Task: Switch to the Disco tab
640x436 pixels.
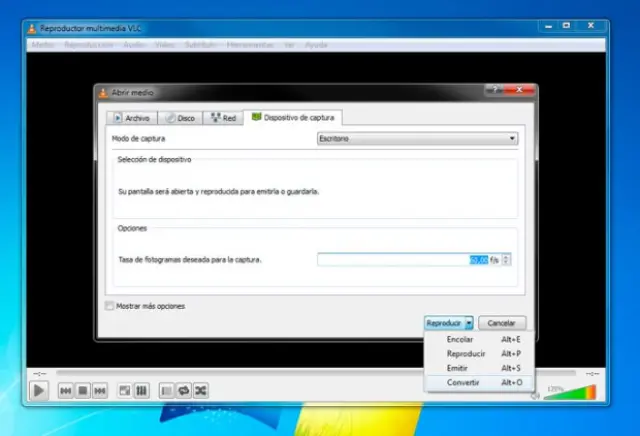Action: (180, 118)
